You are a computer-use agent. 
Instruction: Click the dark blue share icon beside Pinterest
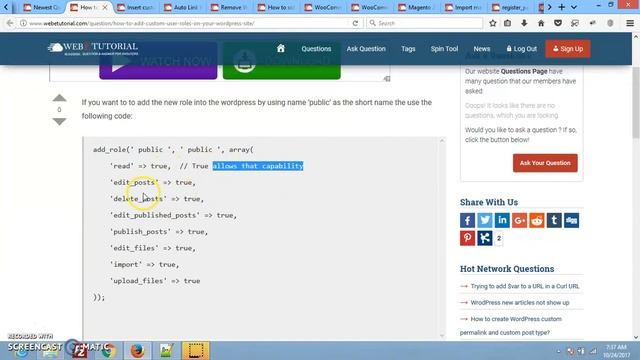pos(484,238)
